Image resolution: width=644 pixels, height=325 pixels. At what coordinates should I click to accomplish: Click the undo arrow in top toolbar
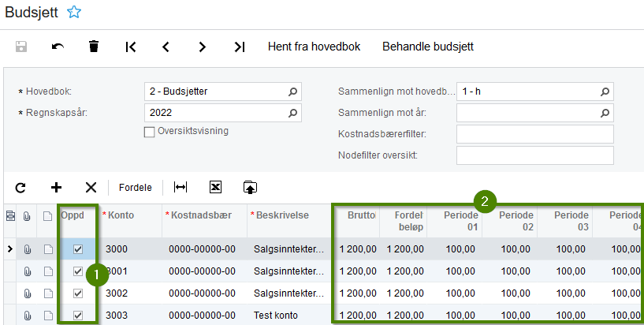58,47
